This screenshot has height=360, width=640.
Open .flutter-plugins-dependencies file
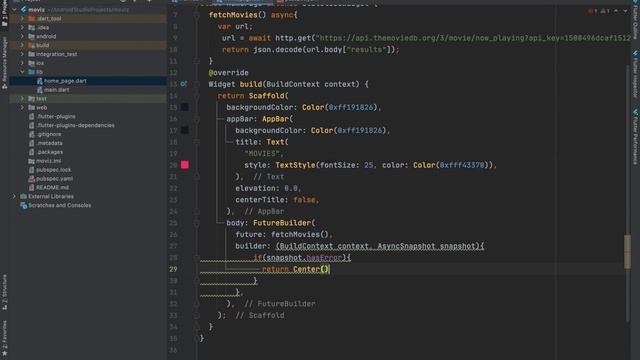coord(76,125)
